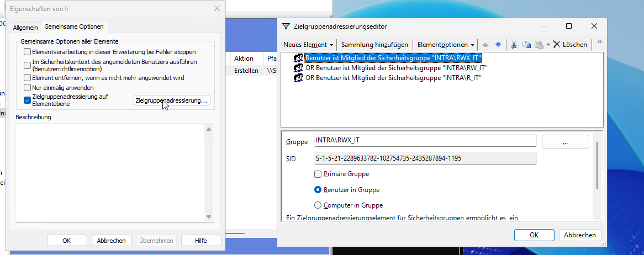Click the toolbar overflow chevron icon
The width and height of the screenshot is (644, 255).
click(x=600, y=42)
